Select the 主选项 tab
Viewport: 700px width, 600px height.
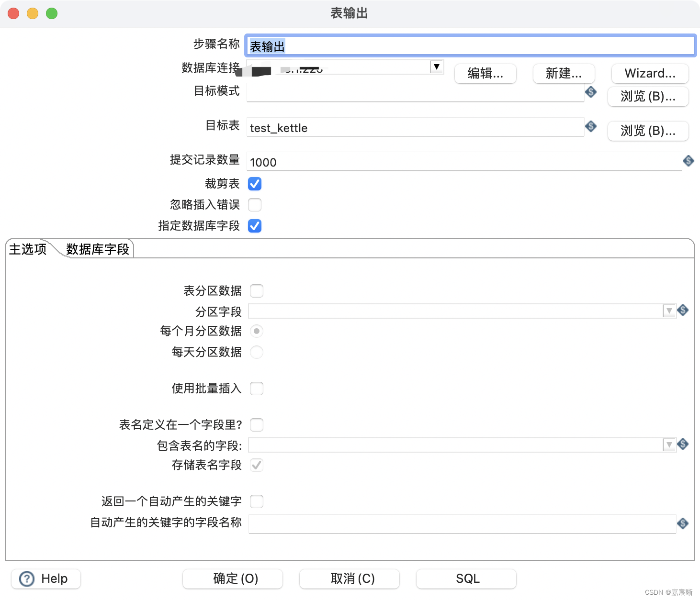pyautogui.click(x=27, y=249)
